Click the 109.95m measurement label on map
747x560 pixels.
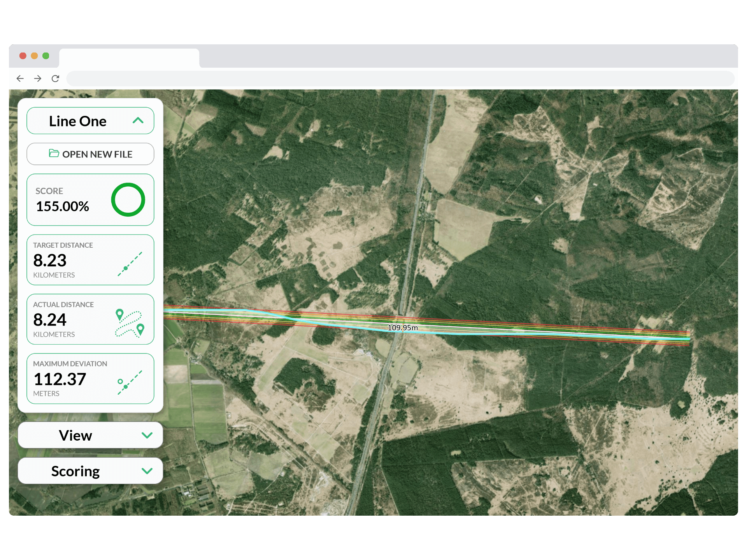(x=402, y=328)
